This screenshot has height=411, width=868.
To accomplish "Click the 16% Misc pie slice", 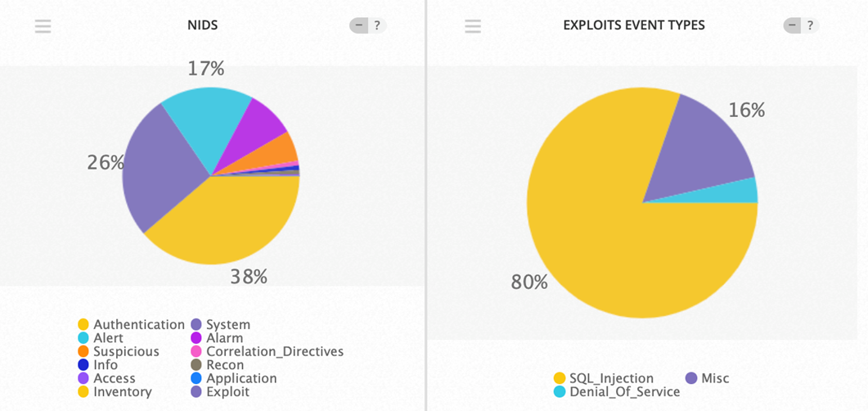I will 698,150.
